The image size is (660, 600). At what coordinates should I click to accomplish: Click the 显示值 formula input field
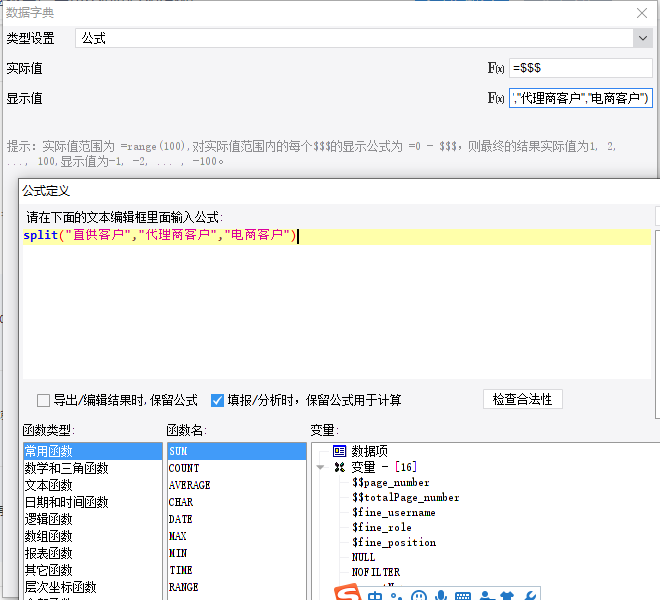[x=580, y=98]
